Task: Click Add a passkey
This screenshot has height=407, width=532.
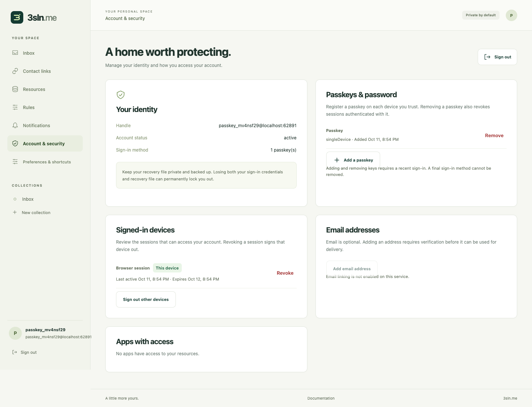Action: coord(353,160)
